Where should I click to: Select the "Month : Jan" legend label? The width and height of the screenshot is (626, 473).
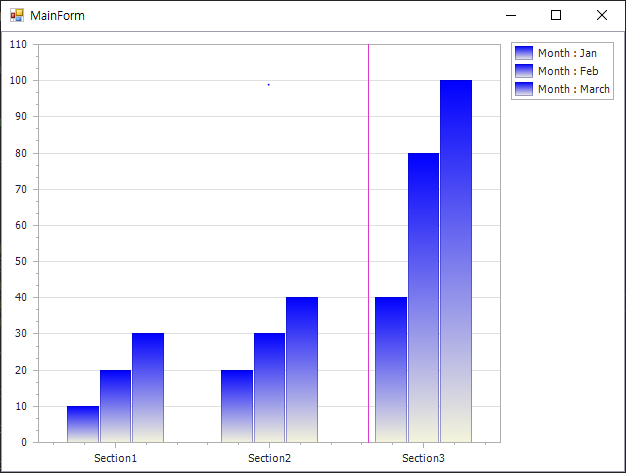[567, 53]
